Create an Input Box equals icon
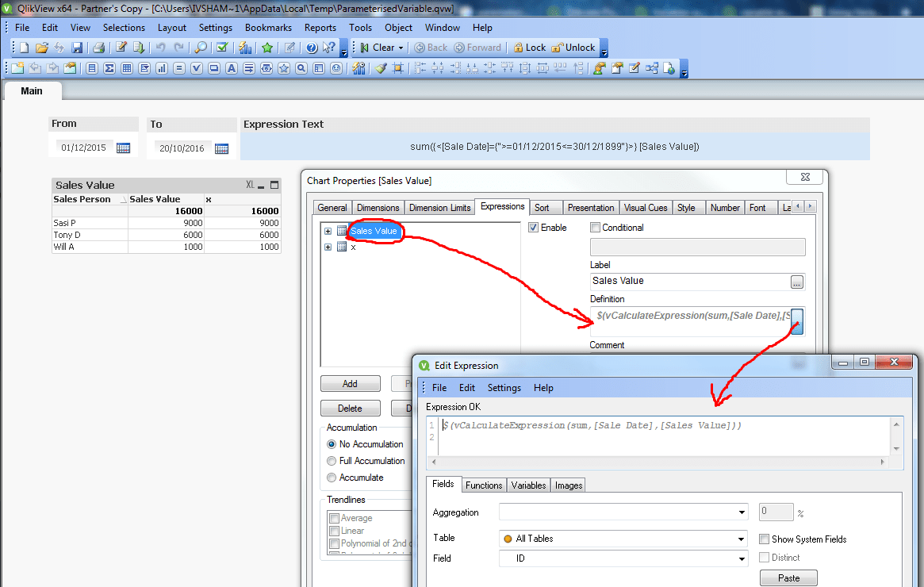Image resolution: width=924 pixels, height=587 pixels. pos(179,68)
